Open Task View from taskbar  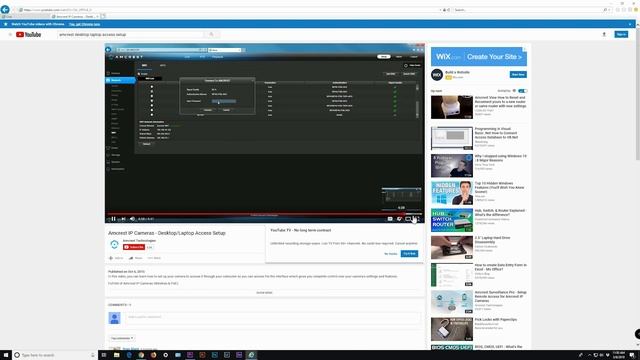point(104,355)
